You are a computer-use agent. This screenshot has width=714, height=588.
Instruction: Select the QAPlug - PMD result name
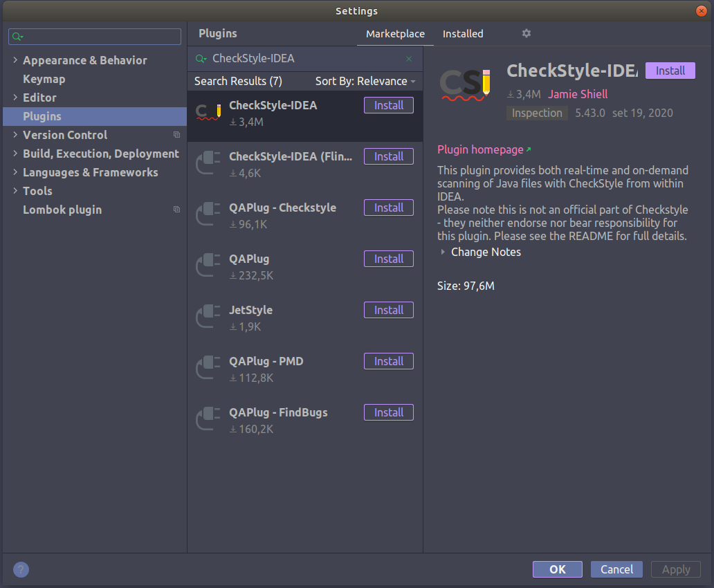click(266, 361)
